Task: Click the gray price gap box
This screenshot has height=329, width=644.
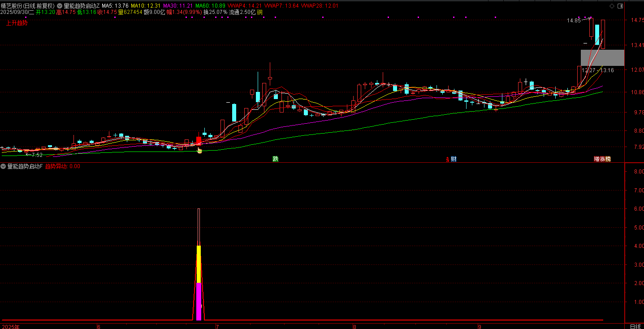Action: 602,58
